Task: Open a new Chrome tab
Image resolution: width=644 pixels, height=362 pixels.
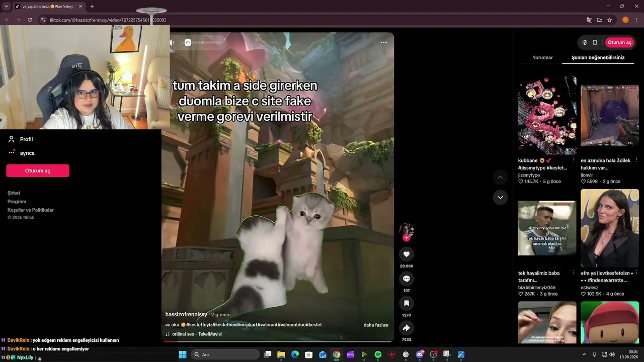Action: pos(92,7)
